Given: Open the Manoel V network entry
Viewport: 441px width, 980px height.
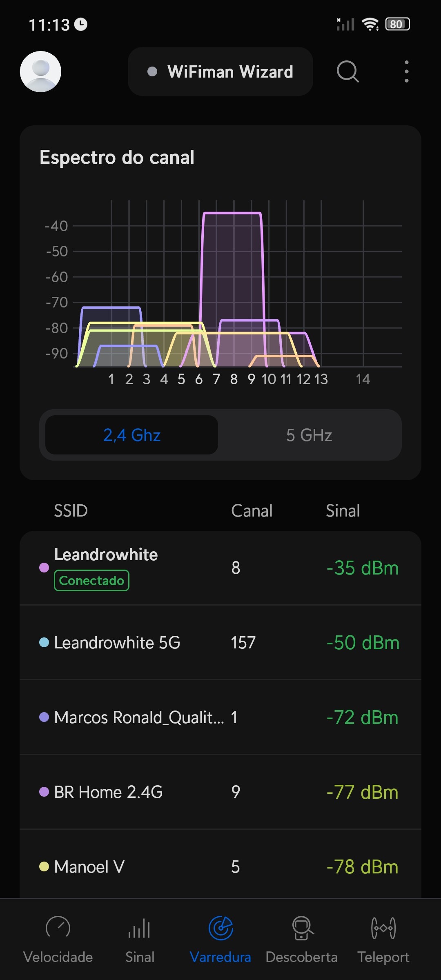Looking at the screenshot, I should click(220, 866).
